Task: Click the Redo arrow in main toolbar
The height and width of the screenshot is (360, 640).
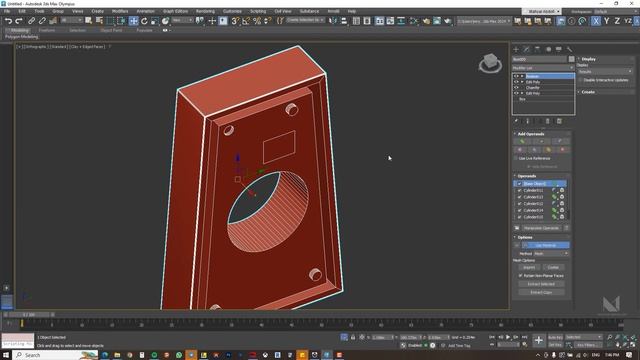Action: [x=19, y=21]
